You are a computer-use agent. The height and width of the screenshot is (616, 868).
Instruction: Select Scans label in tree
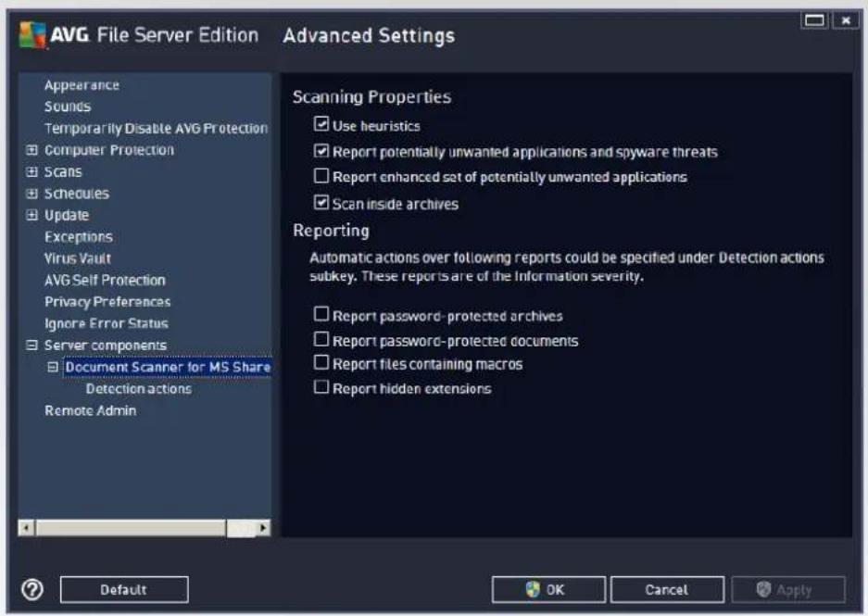[x=63, y=171]
